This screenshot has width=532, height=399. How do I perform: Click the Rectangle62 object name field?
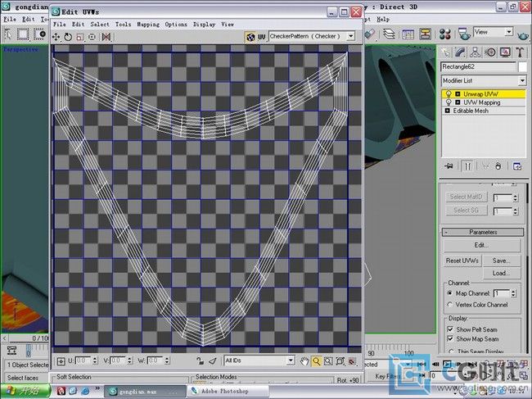coord(478,66)
